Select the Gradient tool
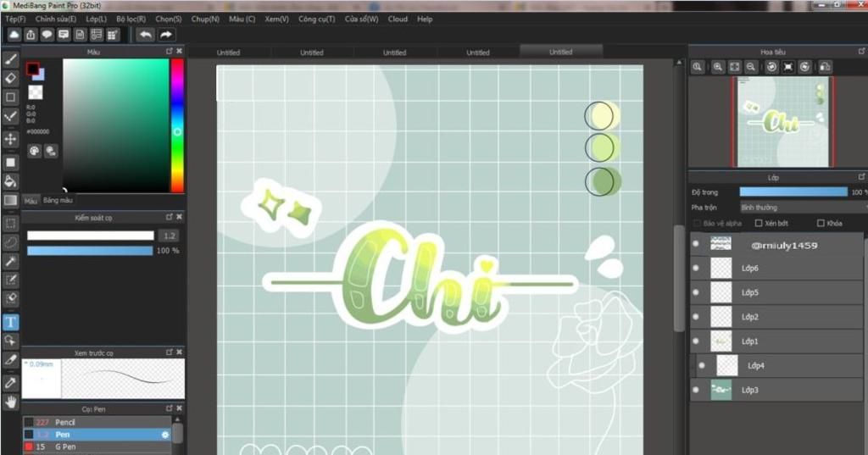This screenshot has height=455, width=868. click(10, 200)
